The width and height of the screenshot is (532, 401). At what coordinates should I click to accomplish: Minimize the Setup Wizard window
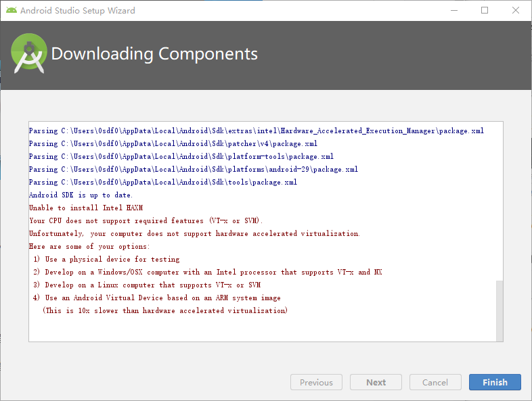[x=453, y=10]
